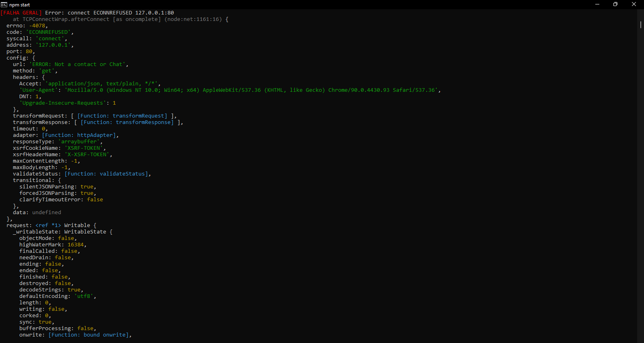Click the highWaterMark value 16384
This screenshot has width=644, height=343.
click(x=76, y=245)
